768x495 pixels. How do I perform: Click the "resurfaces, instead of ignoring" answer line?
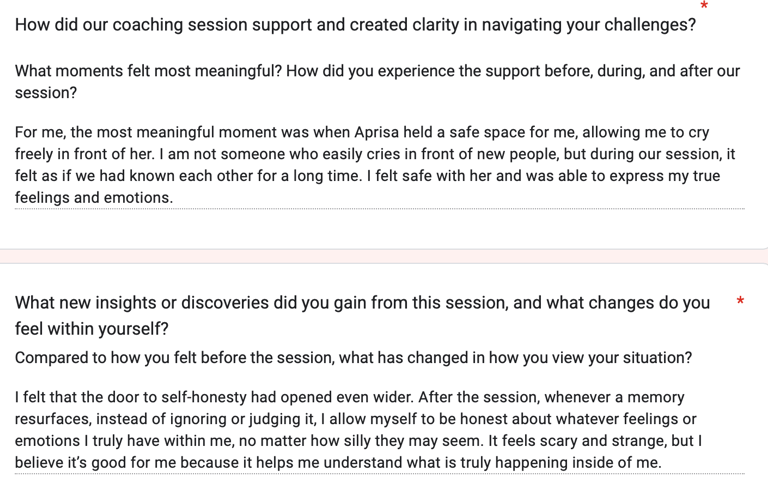[x=355, y=419]
